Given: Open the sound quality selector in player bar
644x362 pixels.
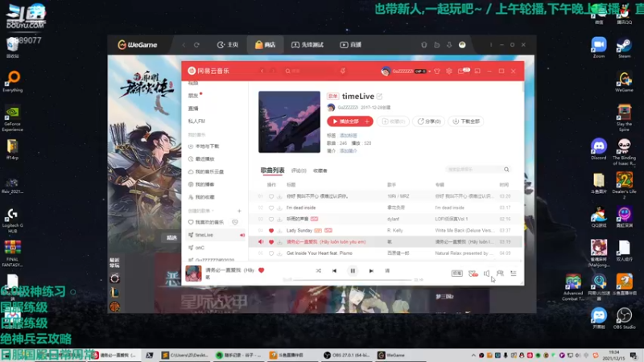Looking at the screenshot, I should tap(456, 274).
